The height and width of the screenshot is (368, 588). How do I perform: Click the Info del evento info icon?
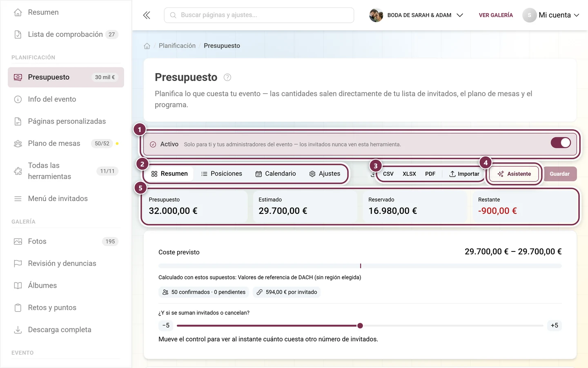18,99
